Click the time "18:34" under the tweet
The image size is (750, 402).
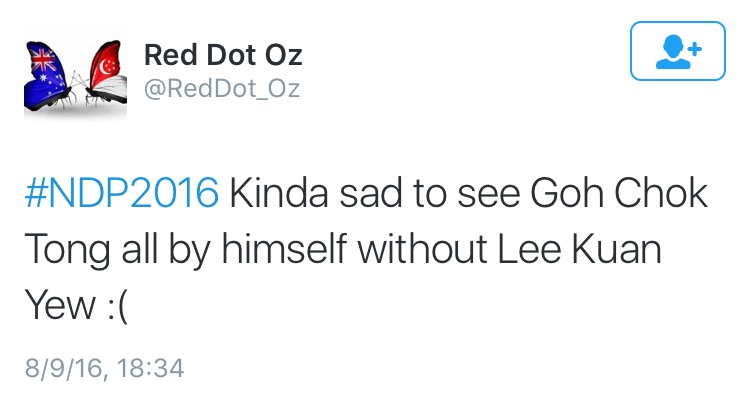pyautogui.click(x=150, y=368)
